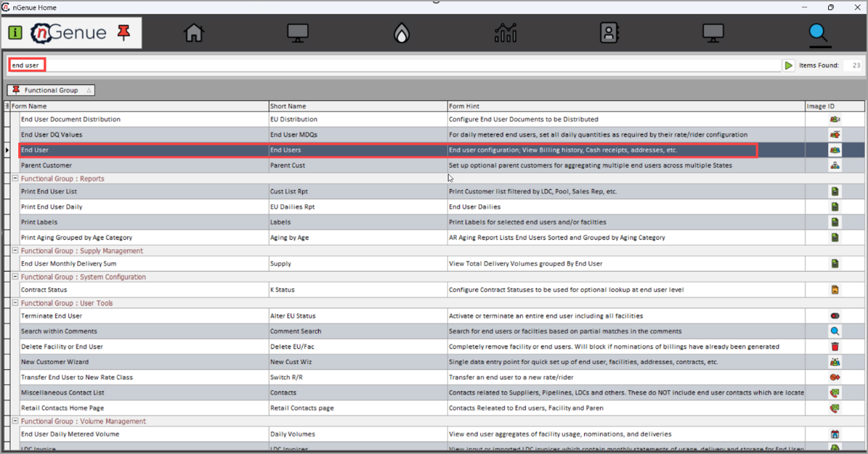Click icon for Miscellaneous Contact List row
The image size is (868, 454).
tap(835, 392)
